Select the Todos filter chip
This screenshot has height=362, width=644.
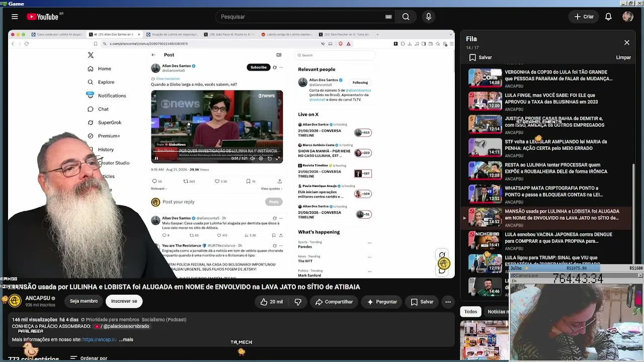(x=470, y=312)
